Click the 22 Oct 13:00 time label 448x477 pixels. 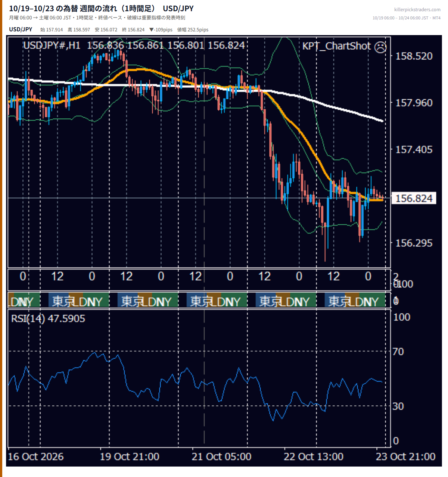tap(314, 457)
